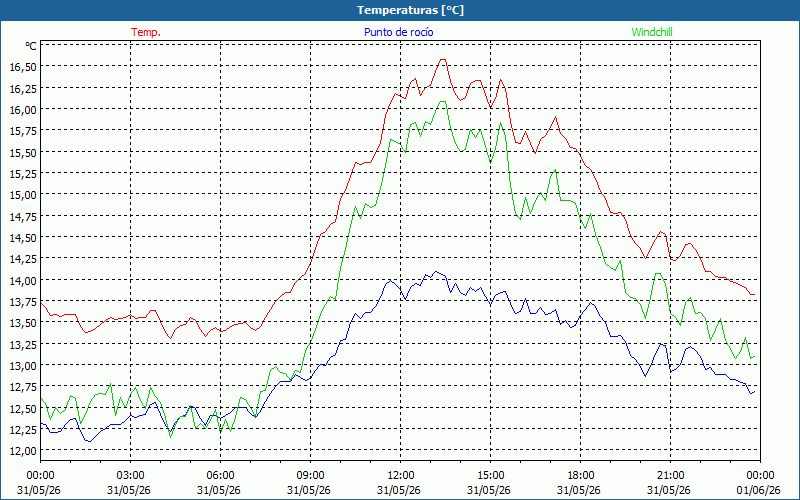Click the 12,00 y-axis value

(x=23, y=451)
